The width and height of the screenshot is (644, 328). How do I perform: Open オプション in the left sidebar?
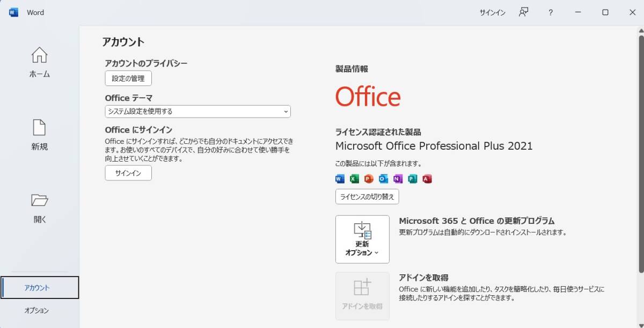coord(36,310)
